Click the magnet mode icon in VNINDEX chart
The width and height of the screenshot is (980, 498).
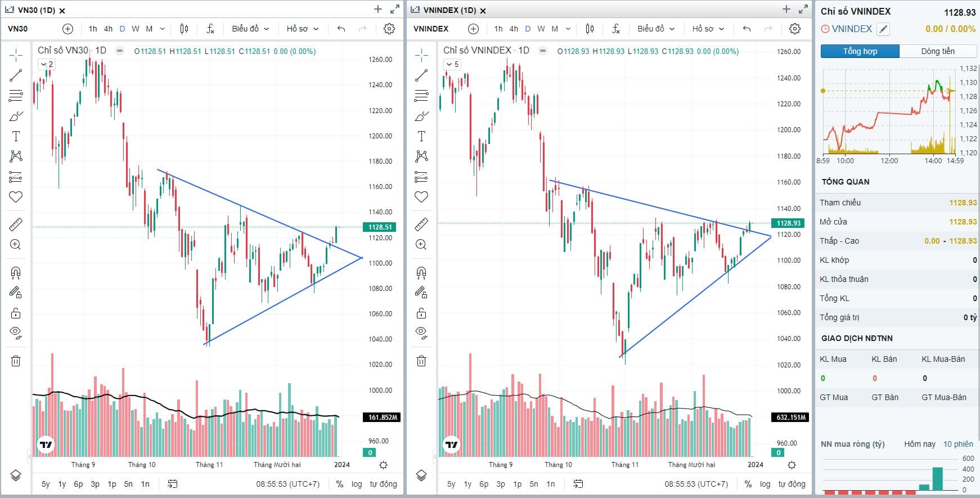pyautogui.click(x=421, y=273)
